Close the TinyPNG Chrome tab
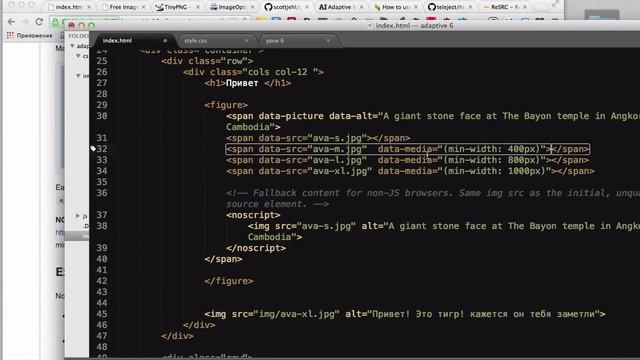640x360 pixels. (198, 7)
